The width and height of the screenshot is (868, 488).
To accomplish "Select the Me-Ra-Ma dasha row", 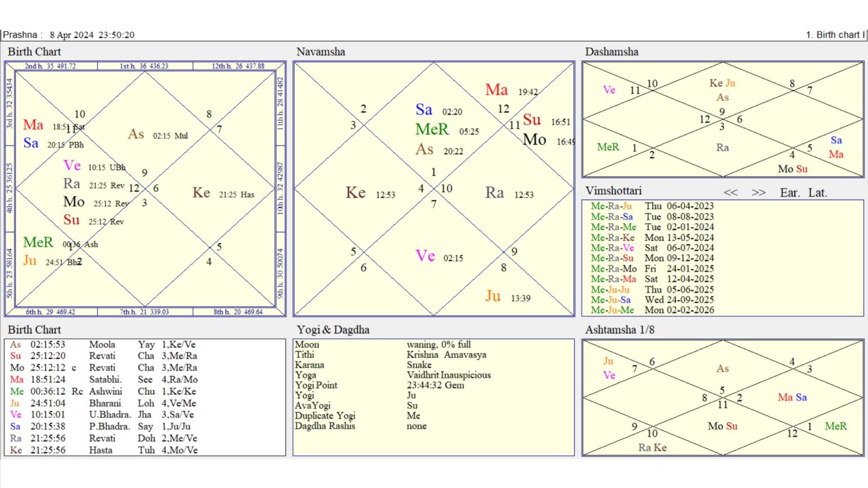I will pos(652,278).
